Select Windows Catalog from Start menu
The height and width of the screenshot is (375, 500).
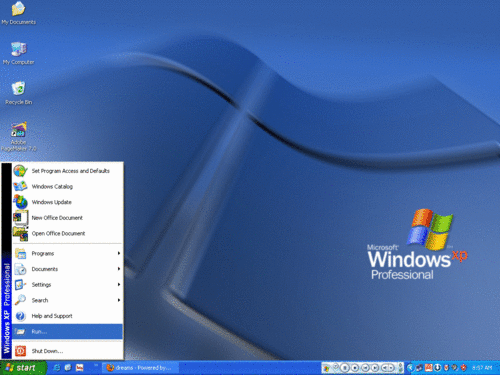68,186
